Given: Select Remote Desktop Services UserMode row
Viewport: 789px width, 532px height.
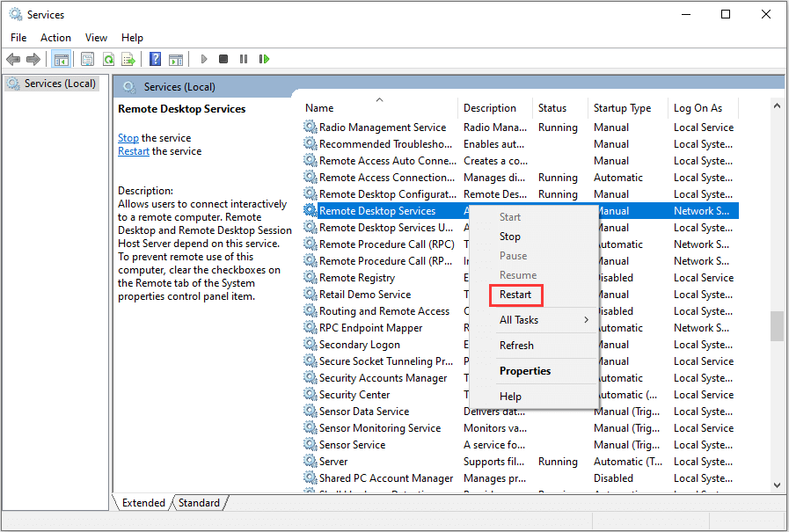Looking at the screenshot, I should click(521, 227).
